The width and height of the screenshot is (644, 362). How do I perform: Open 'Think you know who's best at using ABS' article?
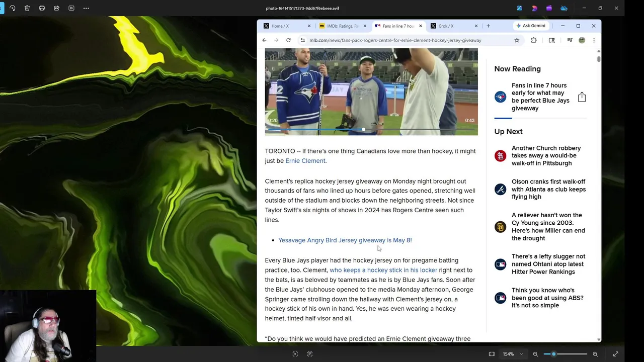click(x=547, y=298)
